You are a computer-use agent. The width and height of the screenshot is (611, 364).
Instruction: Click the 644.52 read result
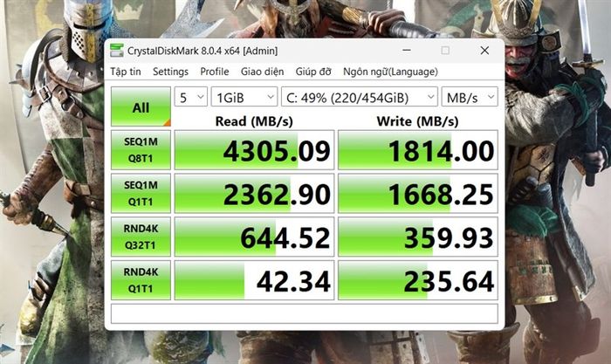pos(254,237)
